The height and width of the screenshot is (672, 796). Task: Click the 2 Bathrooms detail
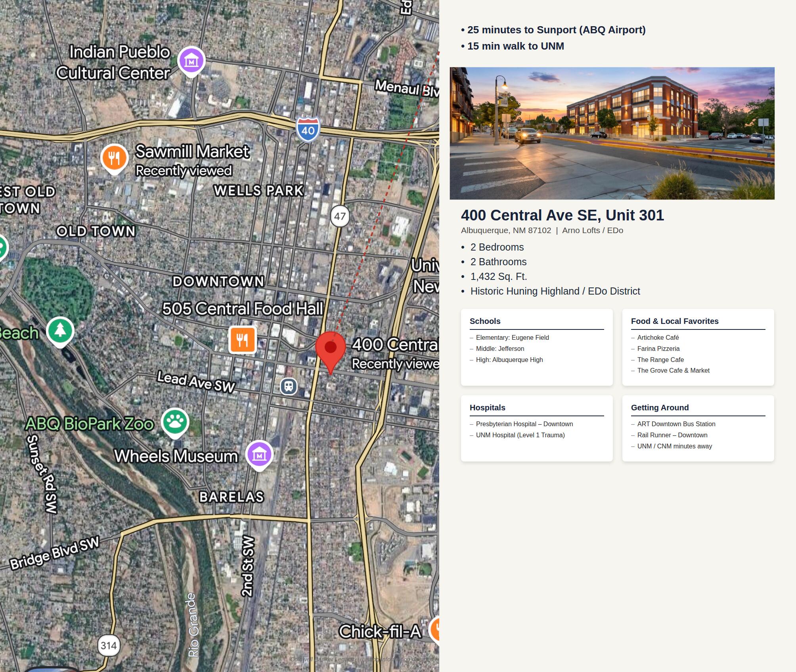pyautogui.click(x=498, y=262)
